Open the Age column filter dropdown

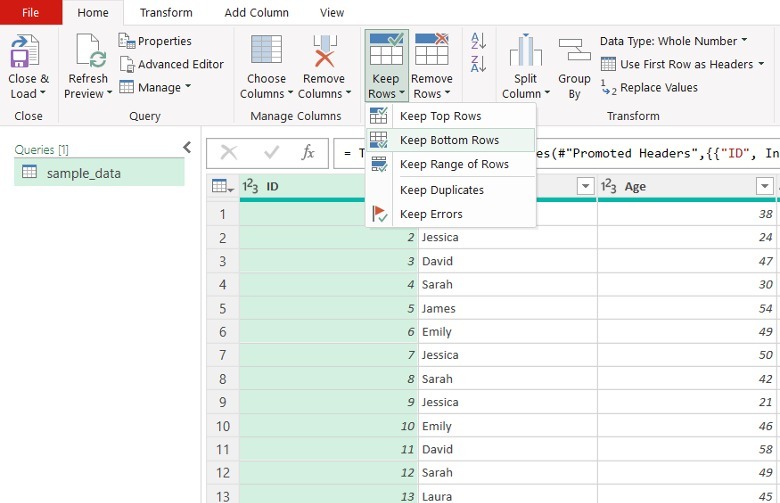point(764,186)
